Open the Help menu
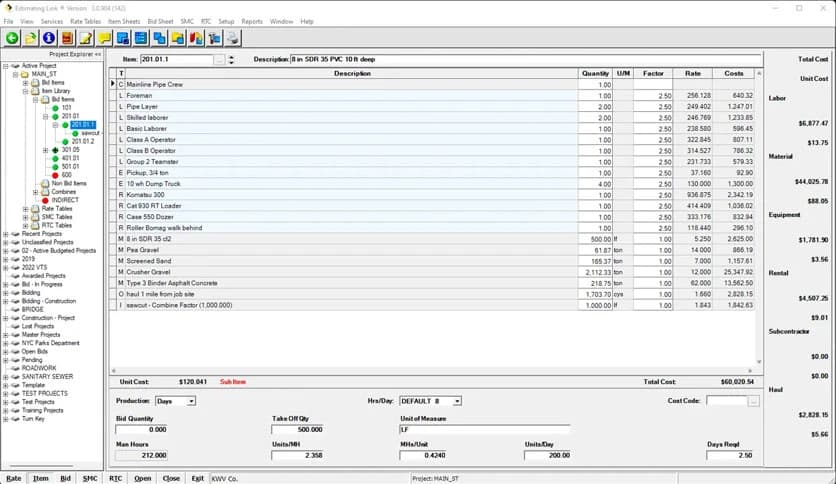This screenshot has width=836, height=484. pos(307,21)
